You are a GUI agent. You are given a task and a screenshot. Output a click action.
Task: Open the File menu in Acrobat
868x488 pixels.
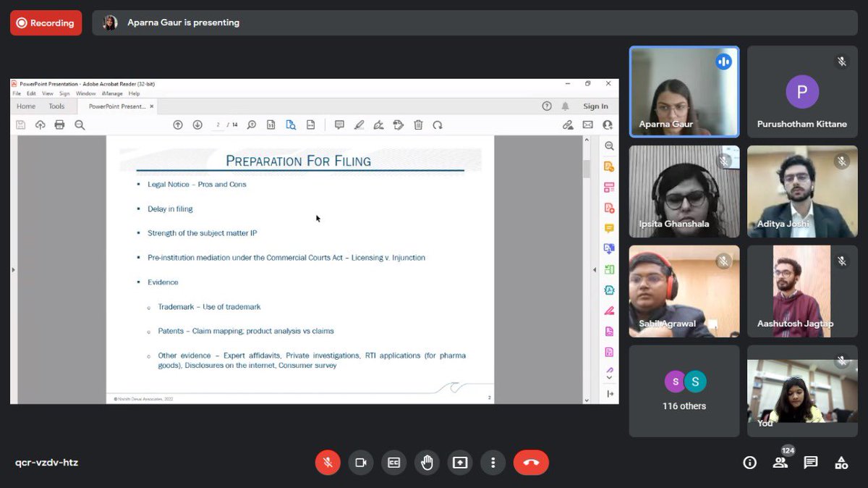click(x=17, y=93)
